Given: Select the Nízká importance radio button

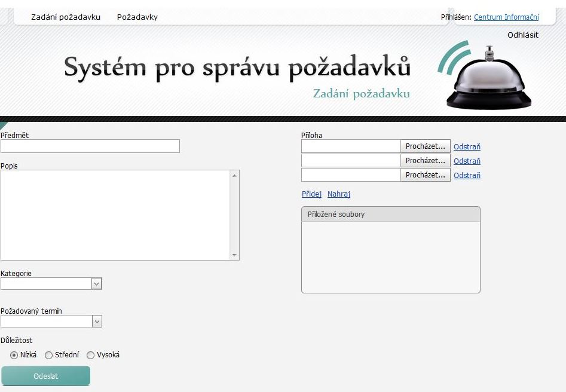Looking at the screenshot, I should 14,355.
